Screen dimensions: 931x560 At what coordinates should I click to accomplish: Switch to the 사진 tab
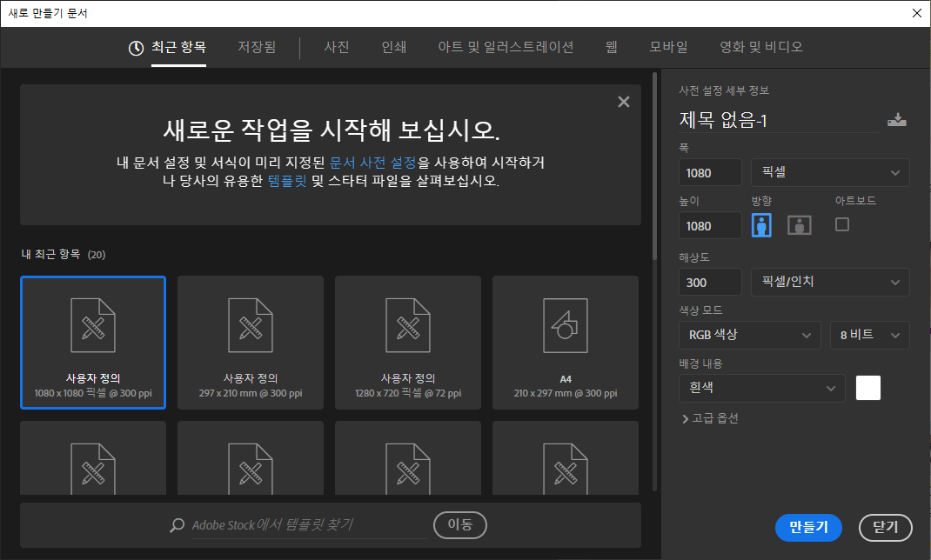pyautogui.click(x=336, y=47)
